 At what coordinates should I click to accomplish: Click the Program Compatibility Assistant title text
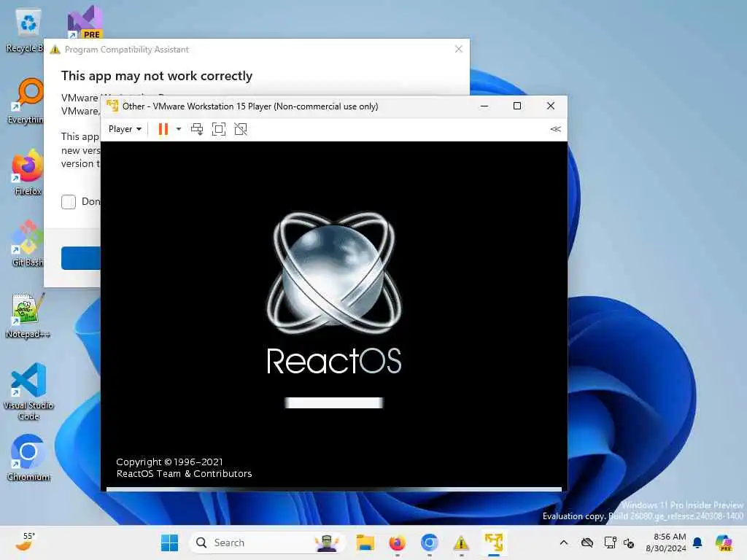(x=127, y=50)
